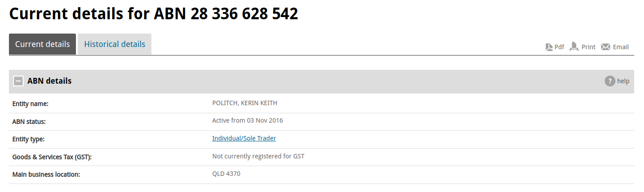The width and height of the screenshot is (644, 192).
Task: Click the Main business location label
Action: click(46, 175)
